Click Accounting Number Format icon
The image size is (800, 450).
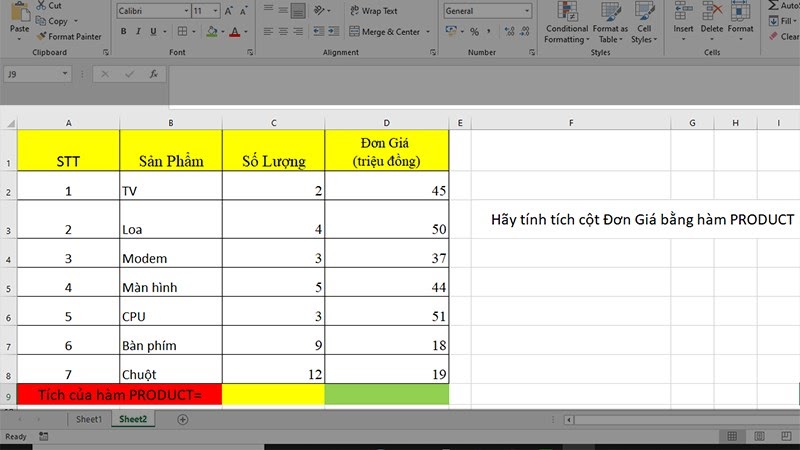coord(451,31)
